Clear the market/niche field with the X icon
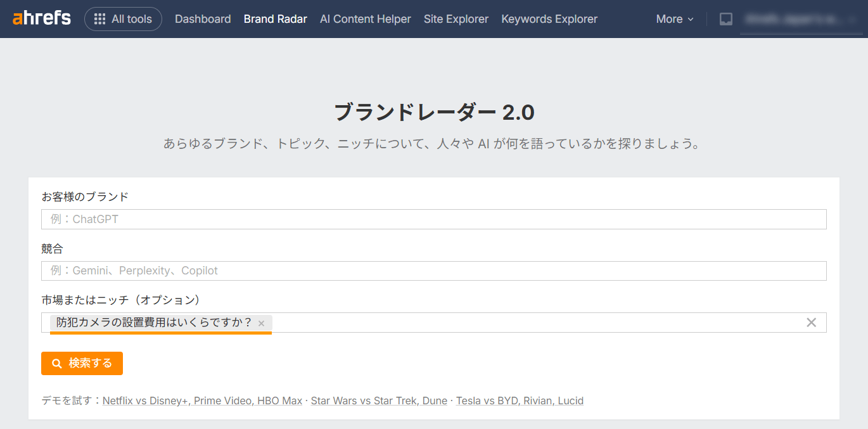Screen dimensions: 868x429 click(811, 323)
